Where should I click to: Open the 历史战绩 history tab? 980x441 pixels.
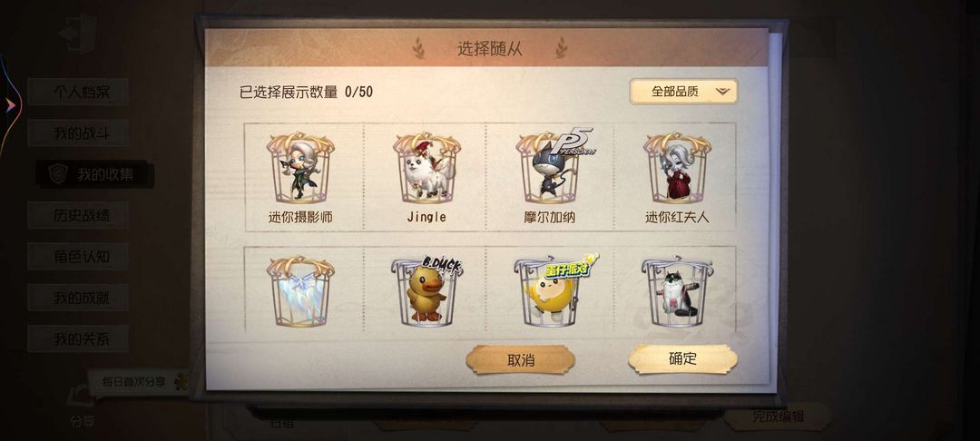tap(78, 215)
